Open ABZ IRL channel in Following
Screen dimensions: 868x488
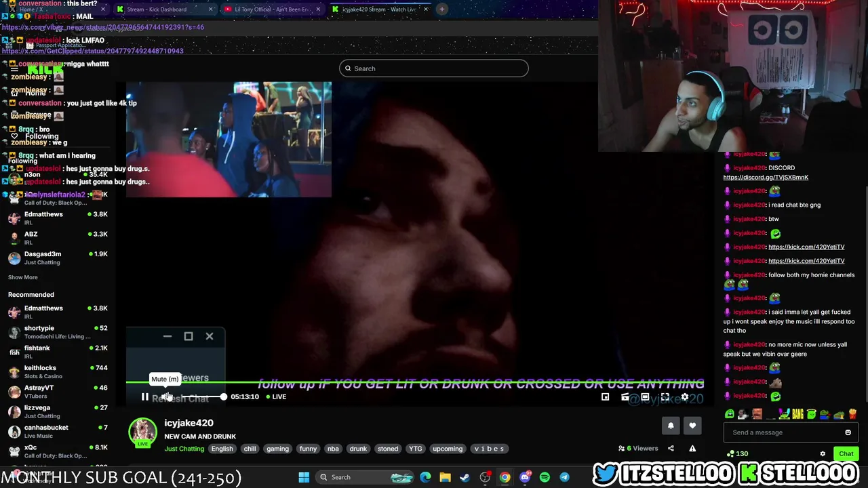click(57, 238)
